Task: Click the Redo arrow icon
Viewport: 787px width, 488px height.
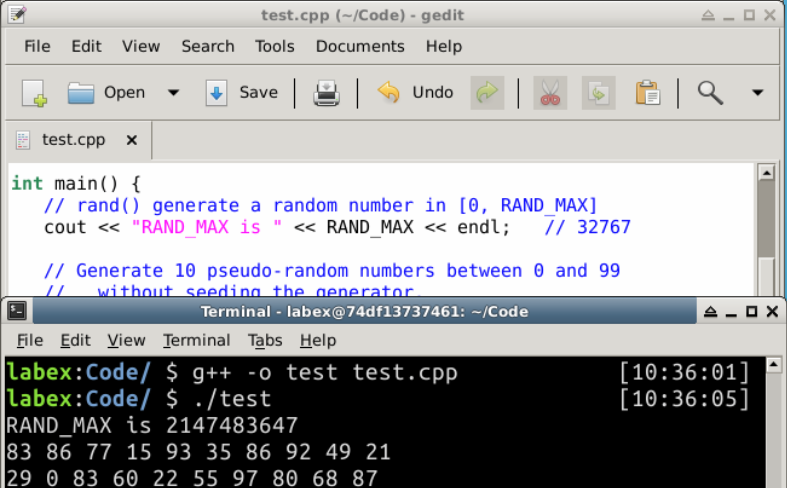Action: coord(487,93)
